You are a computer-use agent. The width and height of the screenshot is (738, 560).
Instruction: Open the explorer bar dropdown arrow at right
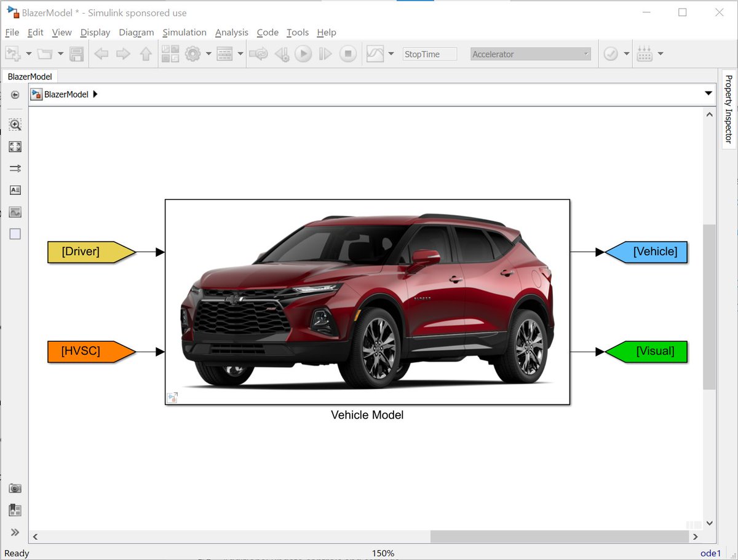pos(708,94)
